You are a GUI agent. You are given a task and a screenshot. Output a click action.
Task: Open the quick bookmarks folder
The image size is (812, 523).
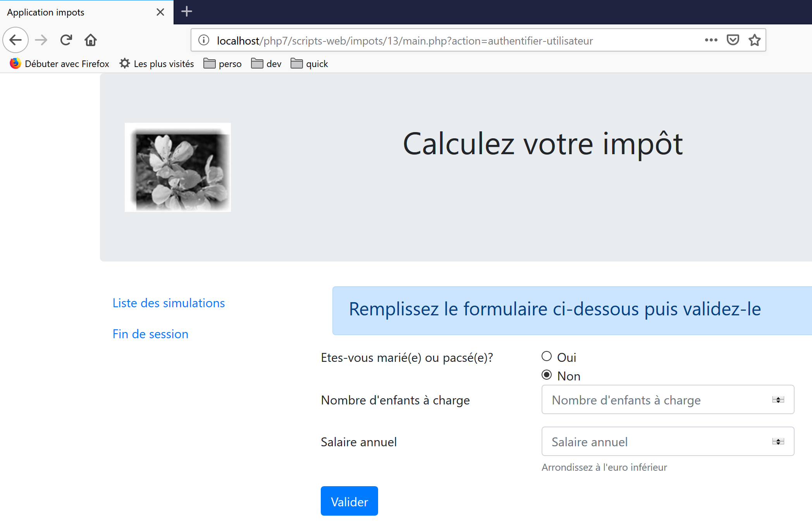click(310, 64)
